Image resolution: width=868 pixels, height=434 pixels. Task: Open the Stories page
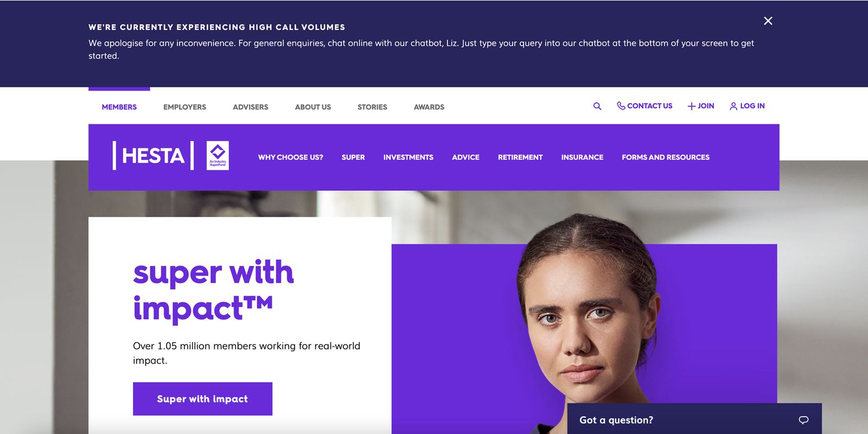pyautogui.click(x=372, y=107)
